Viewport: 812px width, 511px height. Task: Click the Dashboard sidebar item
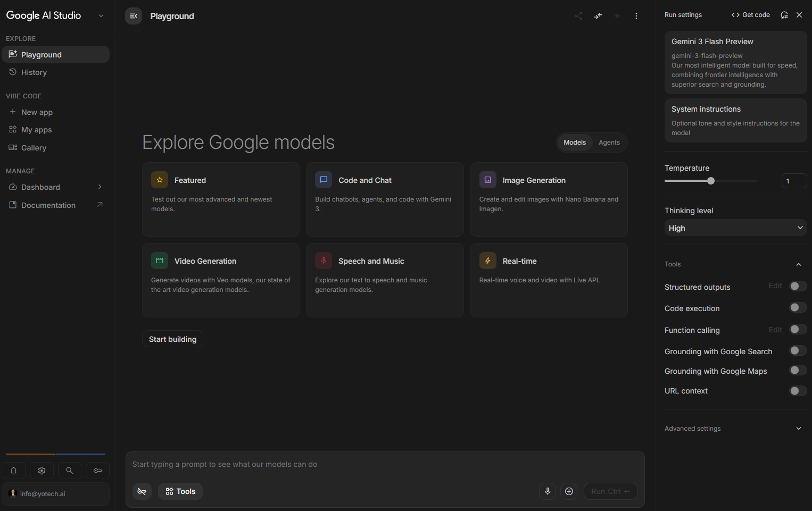56,187
